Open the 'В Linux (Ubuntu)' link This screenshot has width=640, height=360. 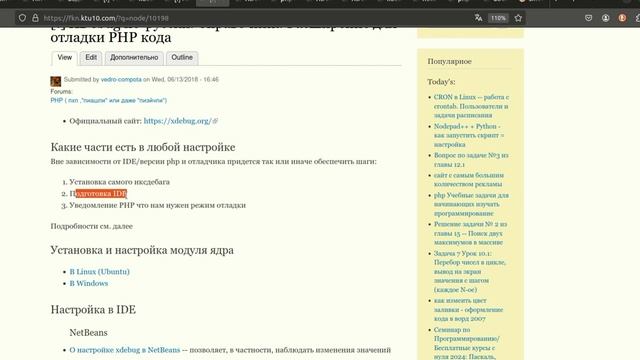click(x=99, y=271)
